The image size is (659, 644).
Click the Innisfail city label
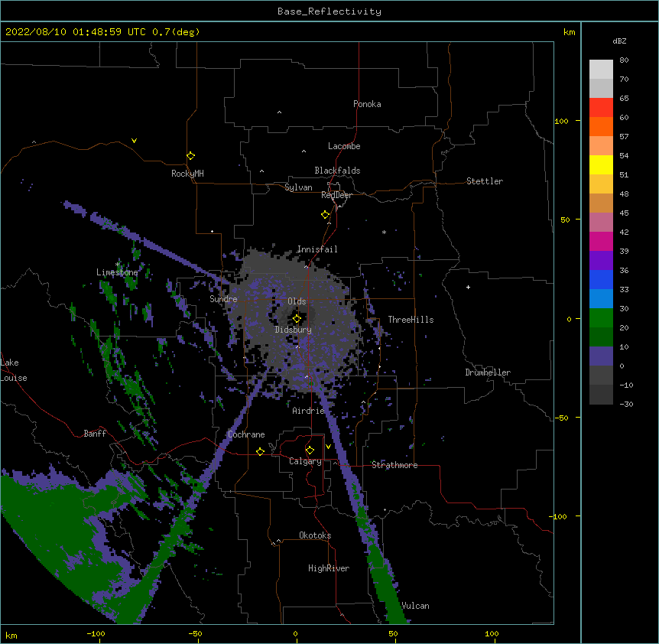[317, 249]
